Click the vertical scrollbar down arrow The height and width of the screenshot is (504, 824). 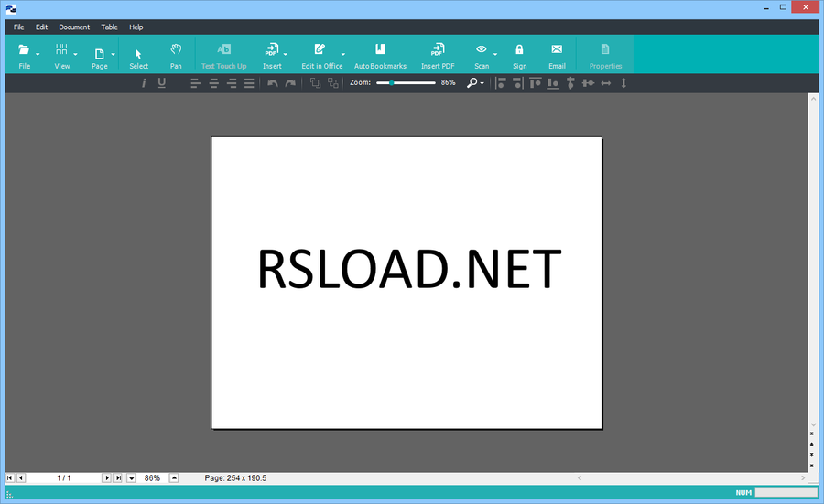(813, 424)
